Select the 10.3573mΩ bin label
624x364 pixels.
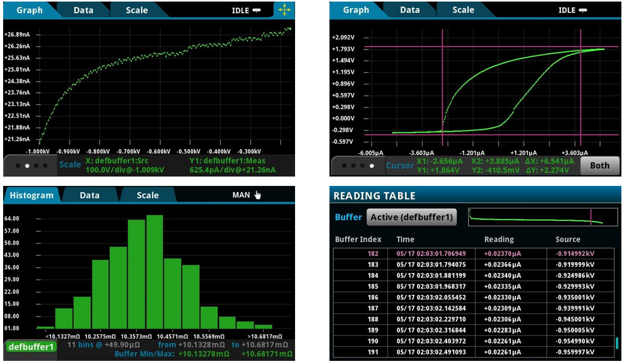click(137, 336)
